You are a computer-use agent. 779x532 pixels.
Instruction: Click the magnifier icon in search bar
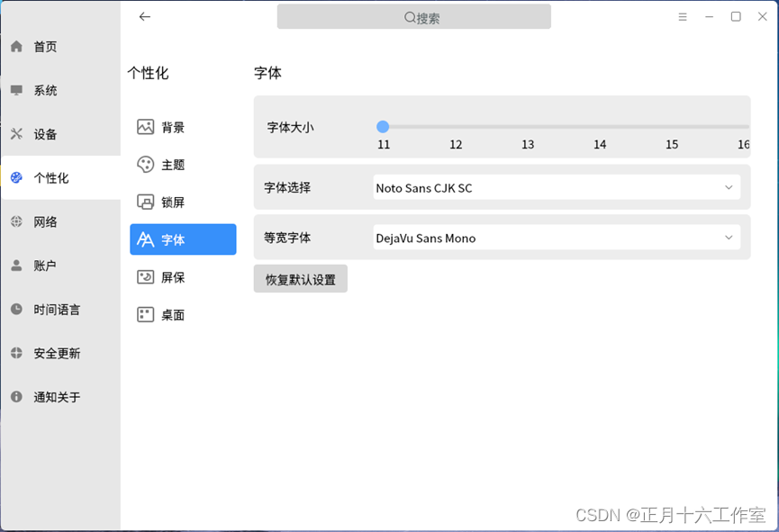tap(410, 17)
